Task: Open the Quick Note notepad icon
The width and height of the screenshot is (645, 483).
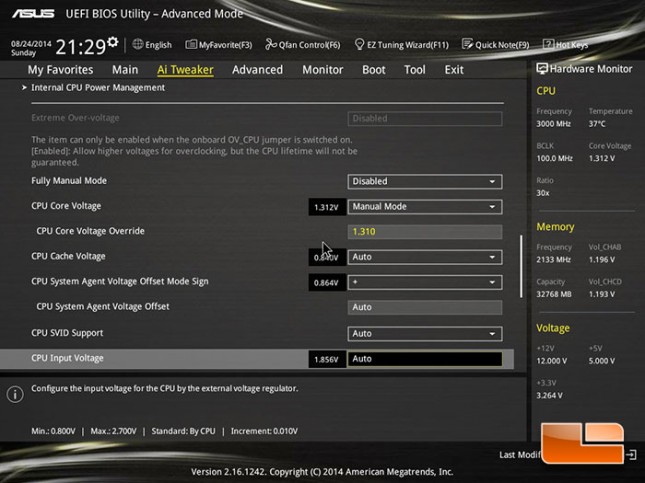Action: (467, 44)
